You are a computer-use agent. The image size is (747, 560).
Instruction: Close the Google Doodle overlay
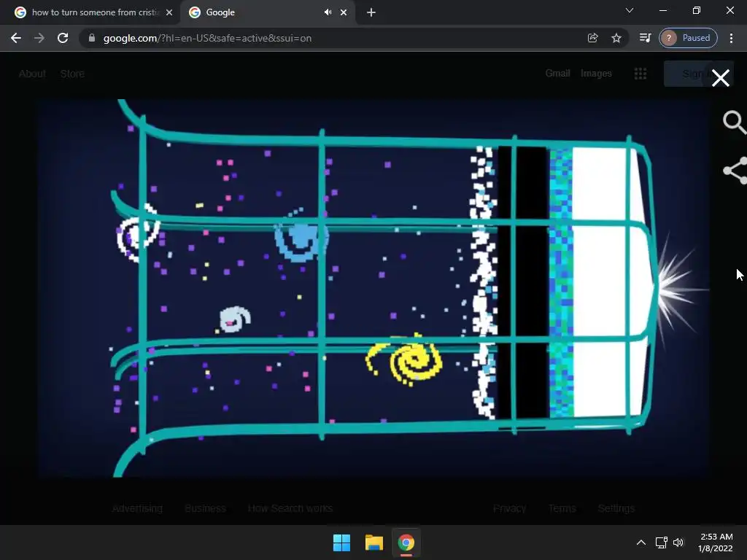(x=720, y=77)
